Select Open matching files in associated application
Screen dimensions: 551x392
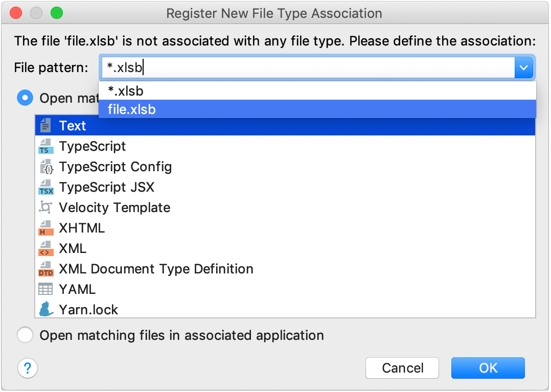tap(25, 335)
